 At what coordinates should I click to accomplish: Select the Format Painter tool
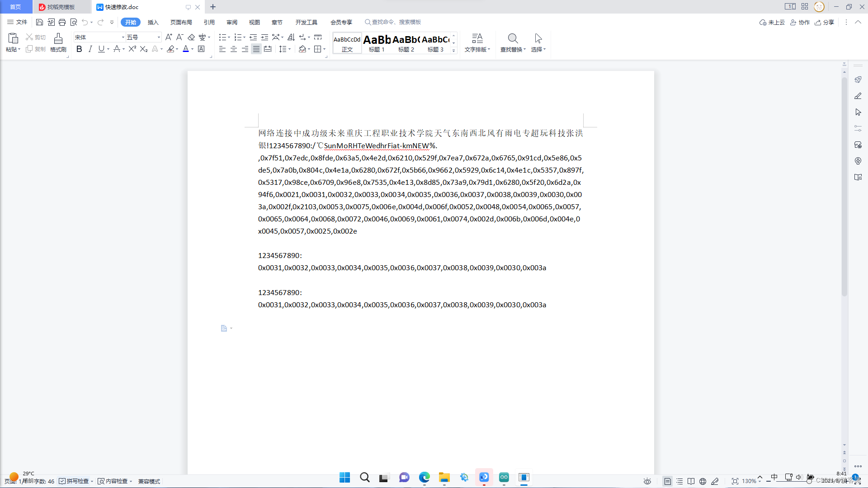coord(57,43)
